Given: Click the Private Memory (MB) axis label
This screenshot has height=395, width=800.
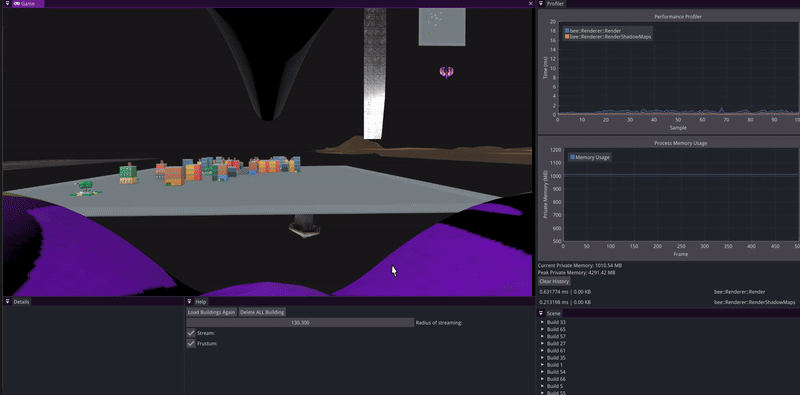Looking at the screenshot, I should pos(545,194).
